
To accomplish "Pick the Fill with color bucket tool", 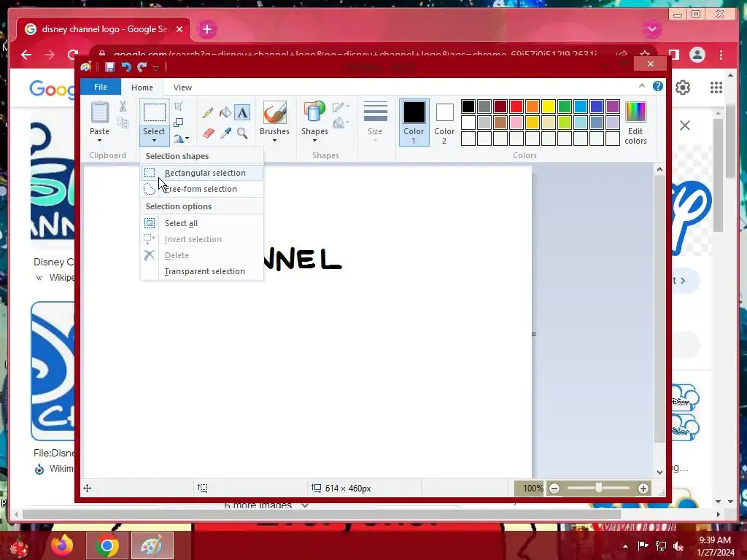I will [x=225, y=113].
